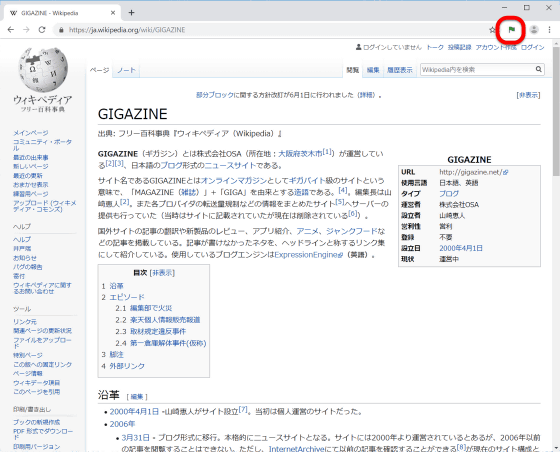Open the 部分ブロック notice link
Viewport: 560px width, 452px height.
[215, 95]
